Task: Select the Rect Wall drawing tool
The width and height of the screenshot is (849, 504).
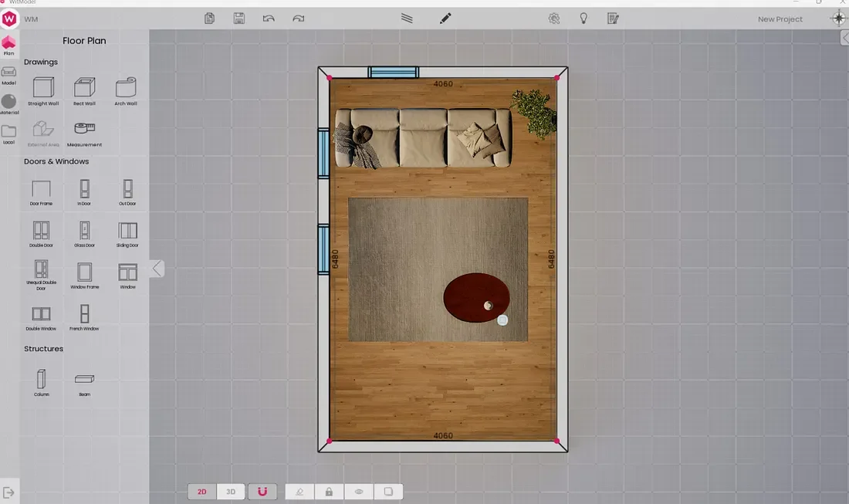Action: [x=84, y=91]
